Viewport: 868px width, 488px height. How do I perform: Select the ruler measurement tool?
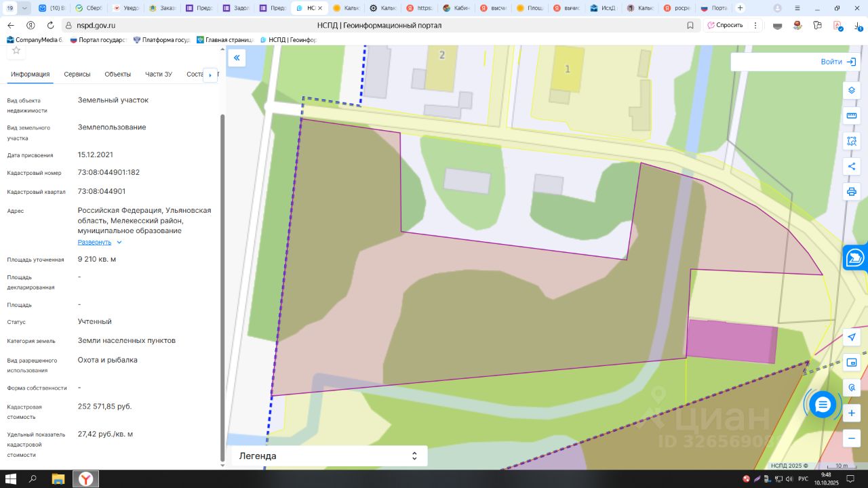pos(852,116)
